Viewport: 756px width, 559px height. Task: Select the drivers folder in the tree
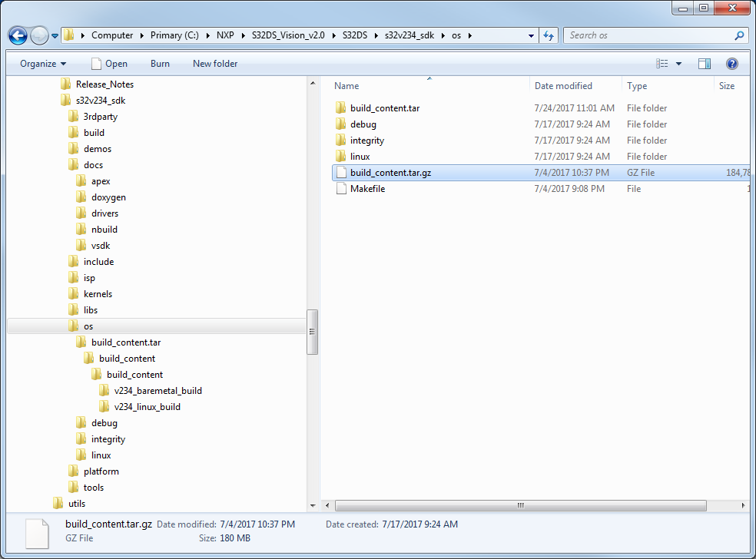pyautogui.click(x=104, y=213)
